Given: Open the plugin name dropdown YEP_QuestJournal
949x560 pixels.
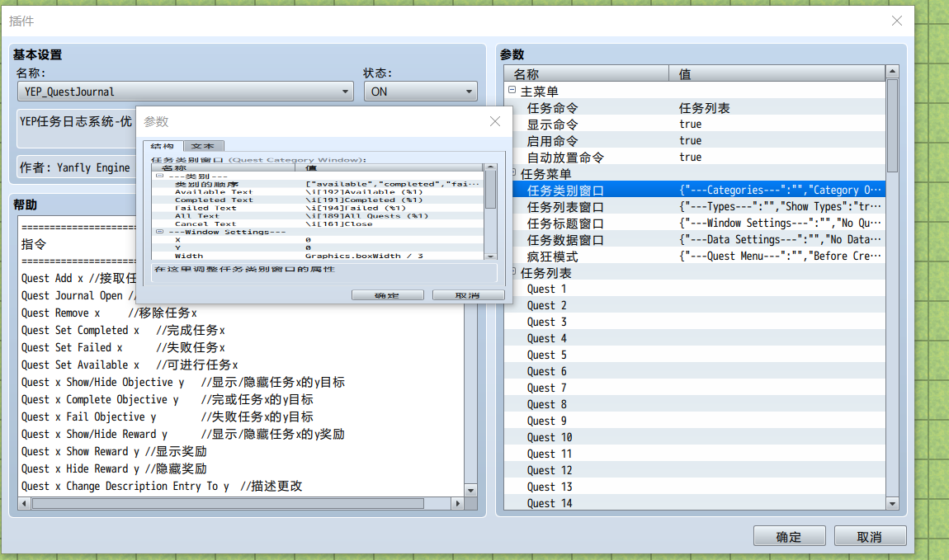Looking at the screenshot, I should (185, 92).
